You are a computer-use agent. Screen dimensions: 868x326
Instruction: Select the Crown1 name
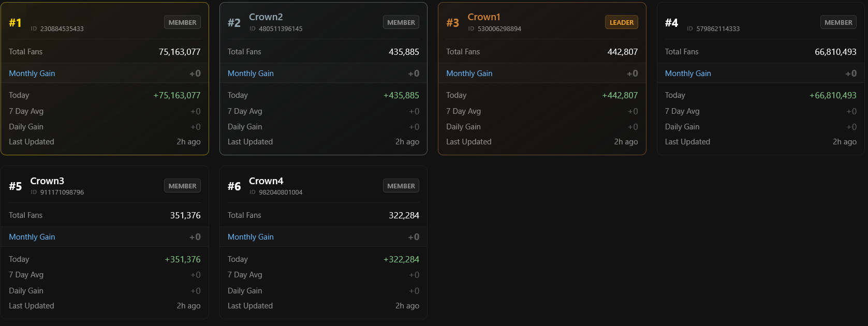point(484,17)
